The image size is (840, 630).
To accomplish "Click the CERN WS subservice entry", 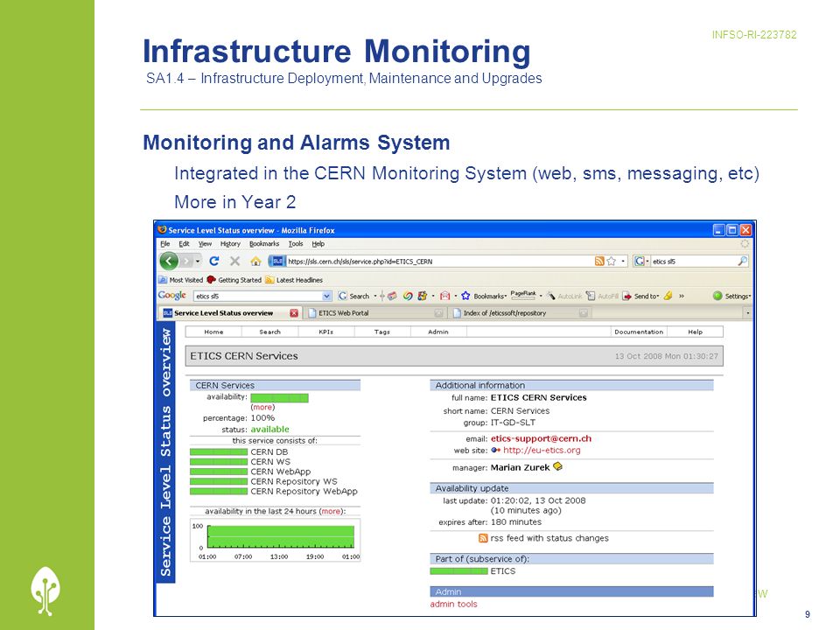I will (270, 461).
